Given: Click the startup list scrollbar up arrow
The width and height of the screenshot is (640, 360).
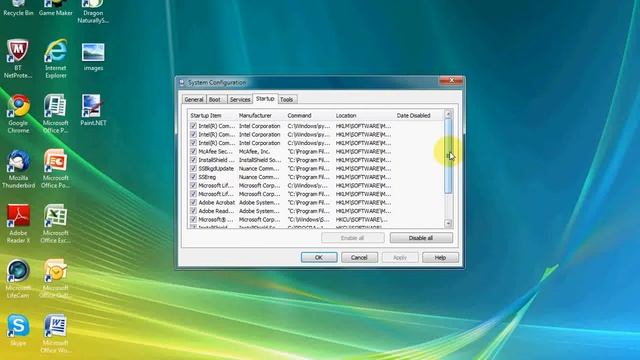Looking at the screenshot, I should point(448,114).
